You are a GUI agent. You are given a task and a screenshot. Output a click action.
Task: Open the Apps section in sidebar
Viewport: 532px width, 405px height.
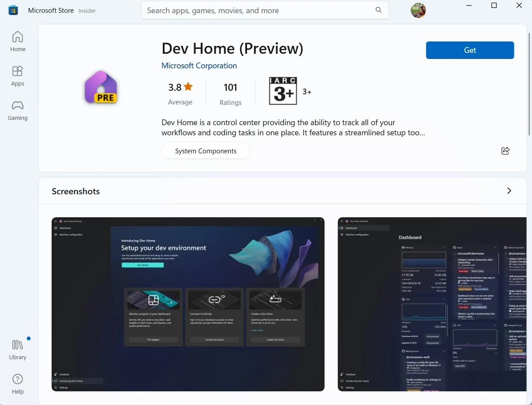pyautogui.click(x=18, y=76)
